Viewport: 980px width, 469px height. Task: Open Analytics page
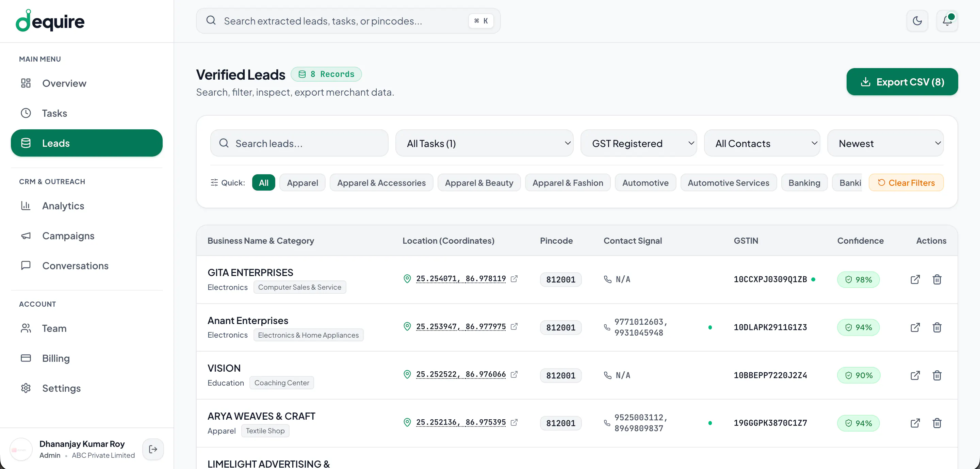tap(87, 206)
